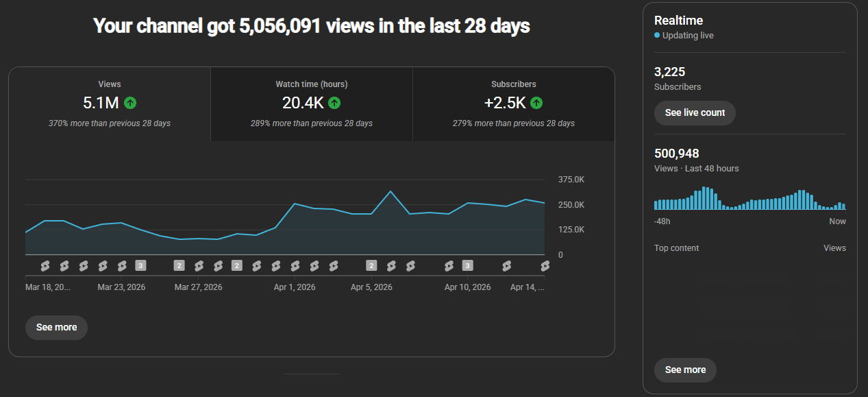Screen dimensions: 868x397
Task: Open the "3" uploads badge above Apr 10
Action: (x=468, y=265)
